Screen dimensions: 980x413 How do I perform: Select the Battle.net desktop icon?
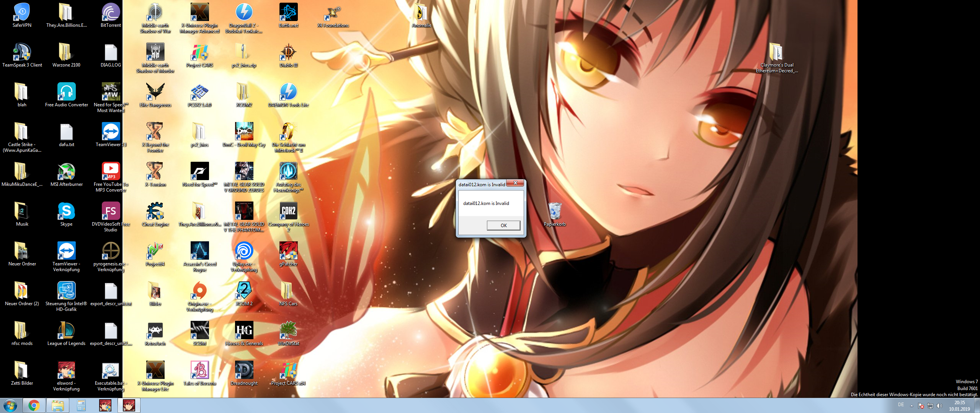click(288, 15)
